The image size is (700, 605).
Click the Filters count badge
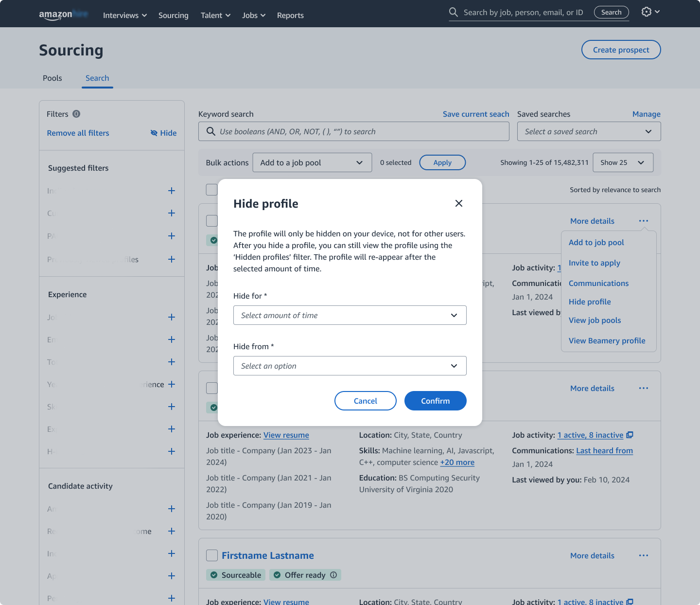(76, 114)
